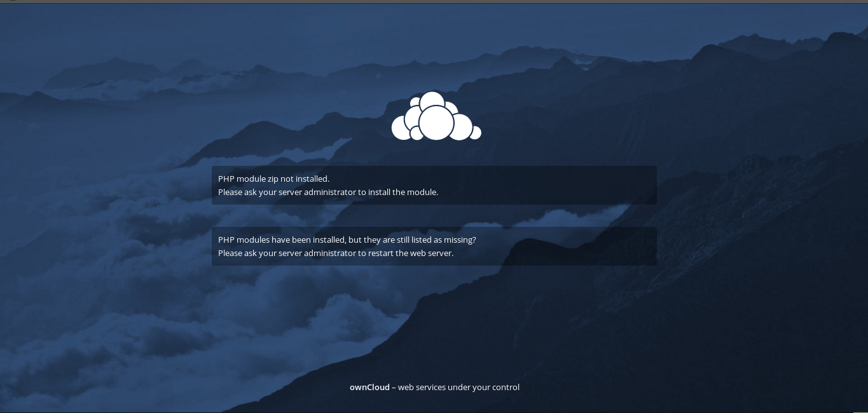This screenshot has width=868, height=413.
Task: Select 'web services under your control' footer text
Action: 458,387
